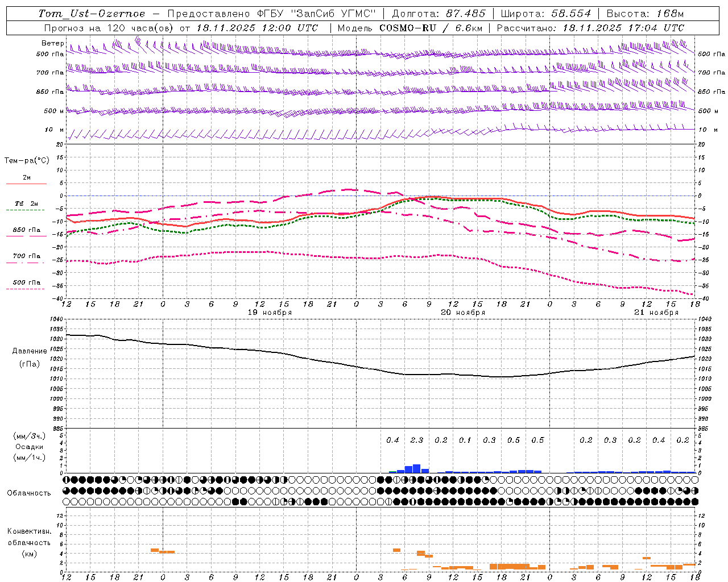The width and height of the screenshot is (728, 582).
Task: Click the 850 гПа temperature legend line sample
Action: pyautogui.click(x=27, y=236)
